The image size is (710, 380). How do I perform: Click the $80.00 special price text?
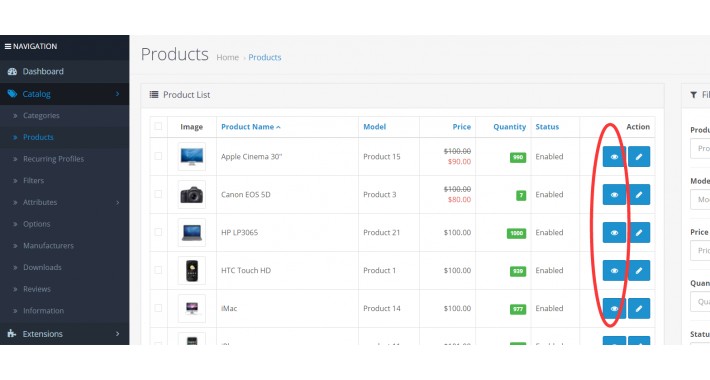(459, 200)
